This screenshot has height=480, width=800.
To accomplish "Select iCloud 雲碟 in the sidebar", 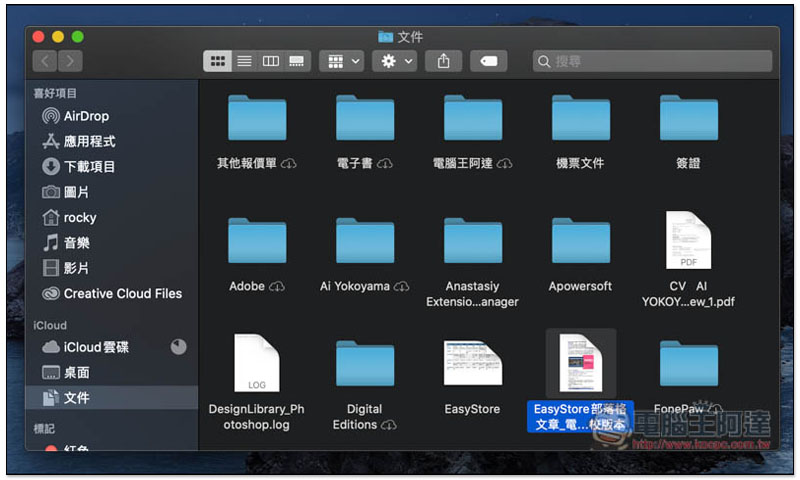I will coord(96,347).
